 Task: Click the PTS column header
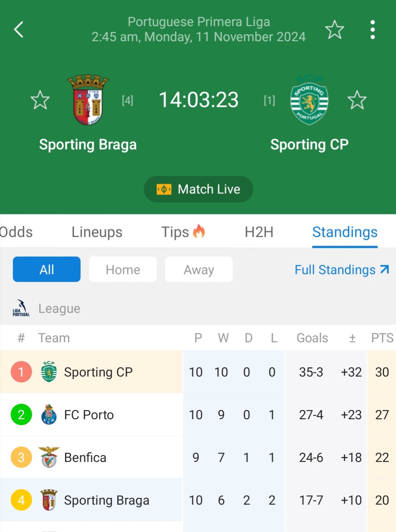(x=382, y=338)
